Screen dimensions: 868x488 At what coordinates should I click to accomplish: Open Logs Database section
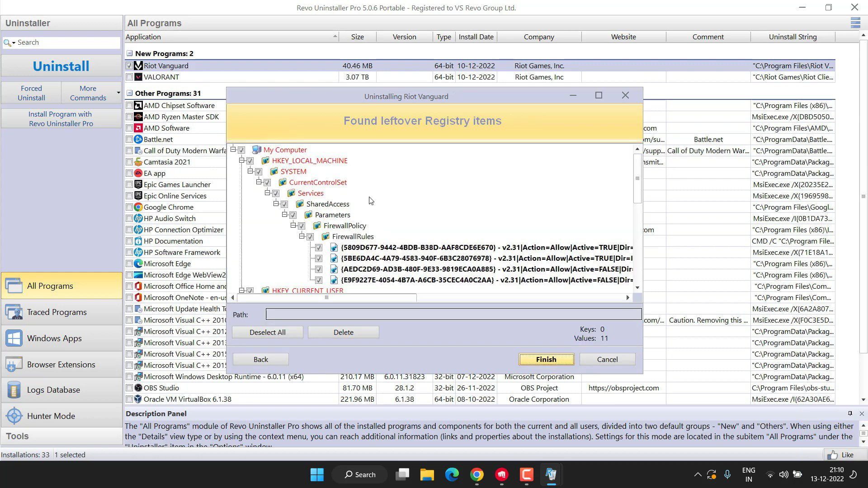(61, 390)
